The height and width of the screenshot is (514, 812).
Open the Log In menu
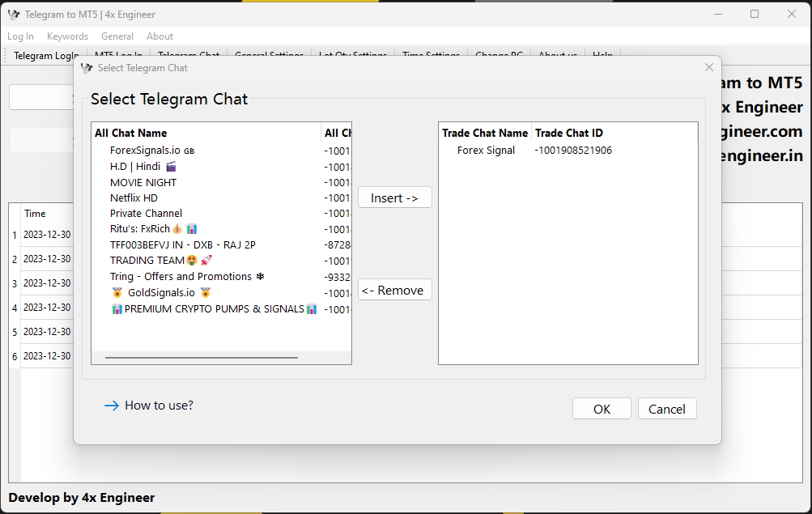point(20,36)
